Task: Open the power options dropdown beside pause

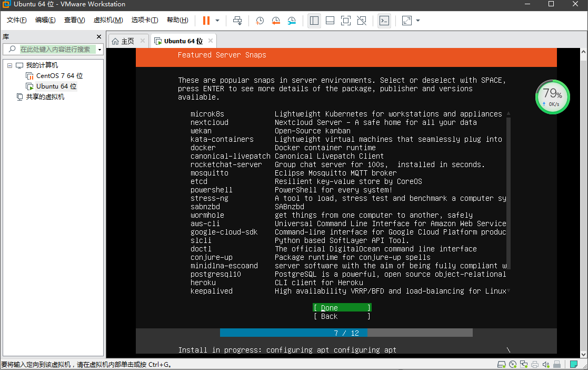Action: click(x=217, y=20)
